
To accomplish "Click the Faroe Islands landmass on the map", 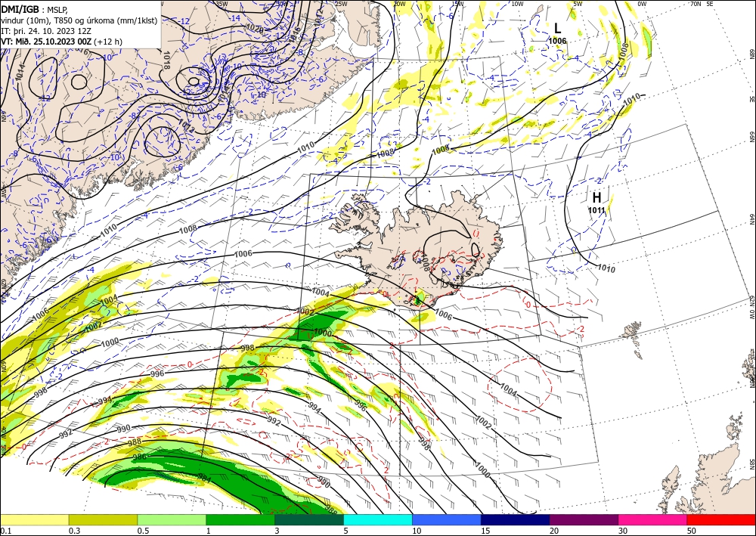I will click(631, 330).
